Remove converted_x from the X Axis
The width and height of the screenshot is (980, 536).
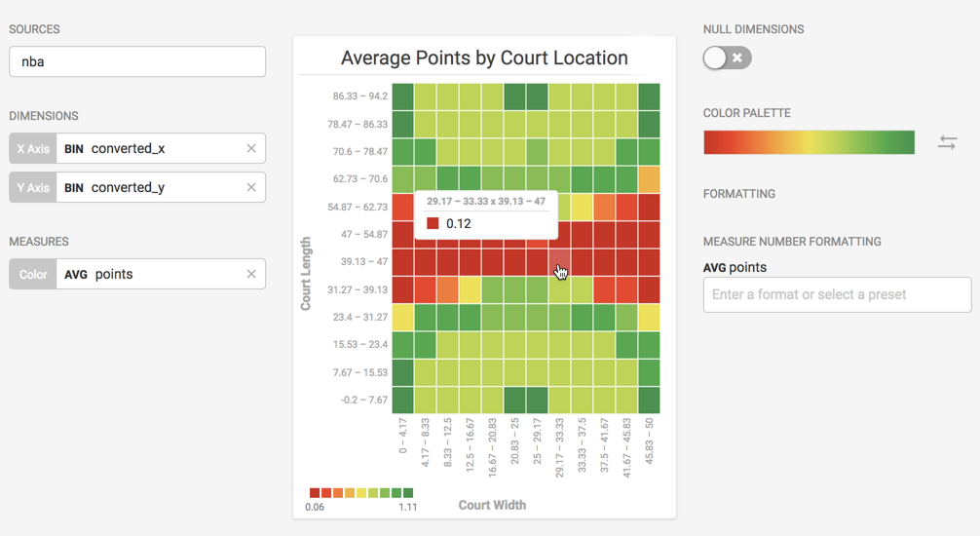pos(251,148)
